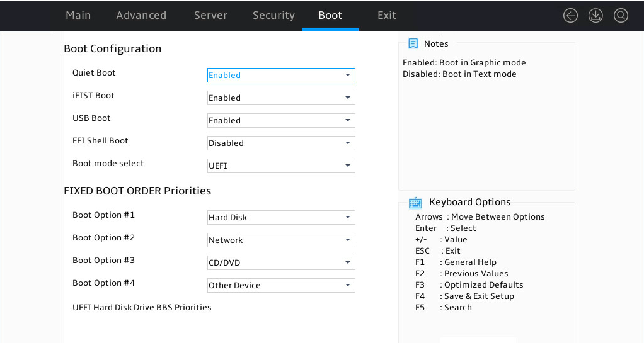Open the iFIST Boot dropdown
The image size is (644, 343).
point(281,98)
